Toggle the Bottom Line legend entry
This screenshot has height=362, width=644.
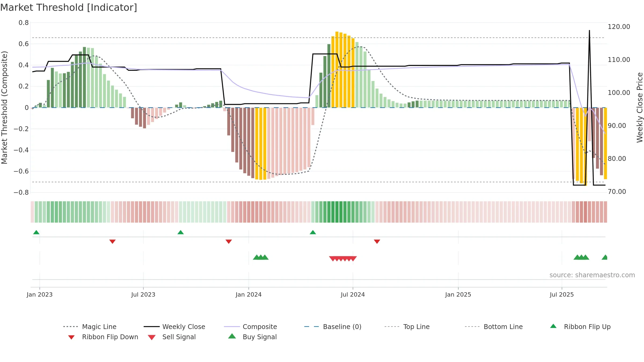tap(494, 327)
